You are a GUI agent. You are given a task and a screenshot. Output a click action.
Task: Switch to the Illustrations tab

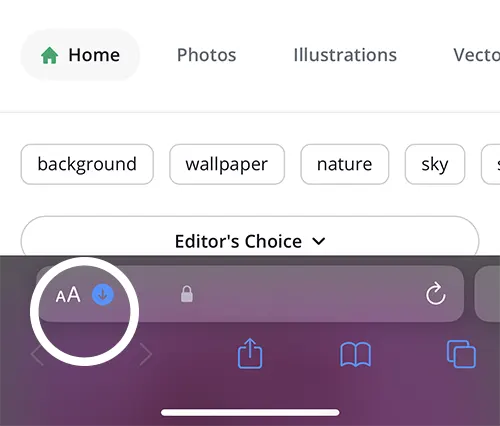[x=345, y=55]
